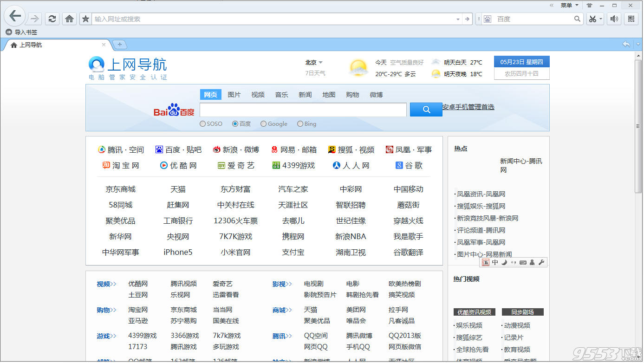Click the undo closed tab arrow
This screenshot has width=644, height=363.
click(x=626, y=44)
